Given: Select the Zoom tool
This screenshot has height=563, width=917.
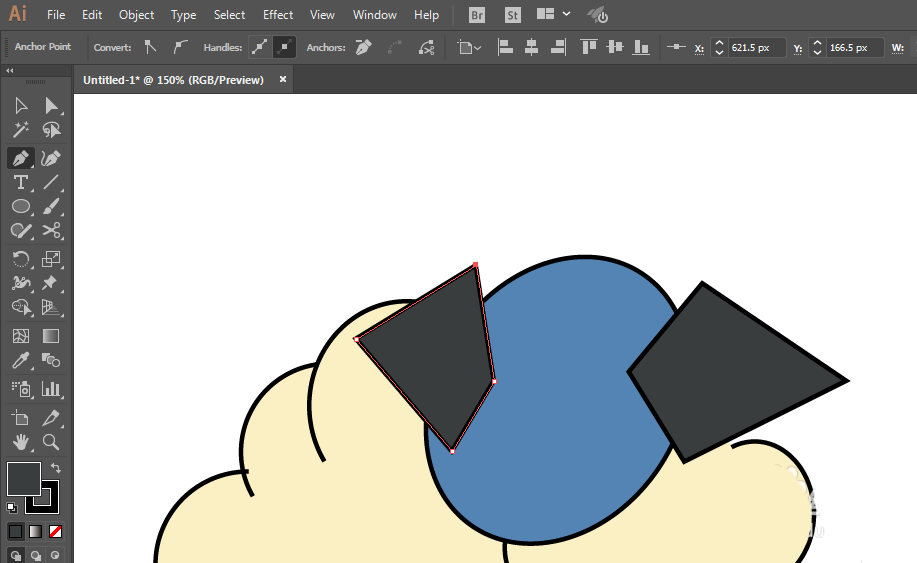Looking at the screenshot, I should 51,442.
